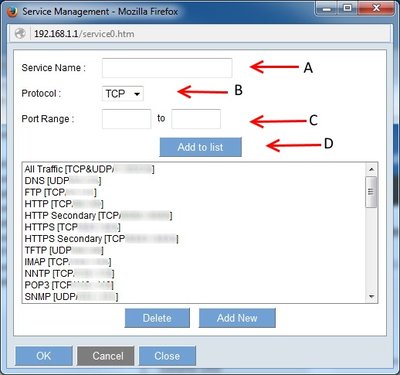400x375 pixels.
Task: Open the Protocol TCP dropdown
Action: (123, 94)
